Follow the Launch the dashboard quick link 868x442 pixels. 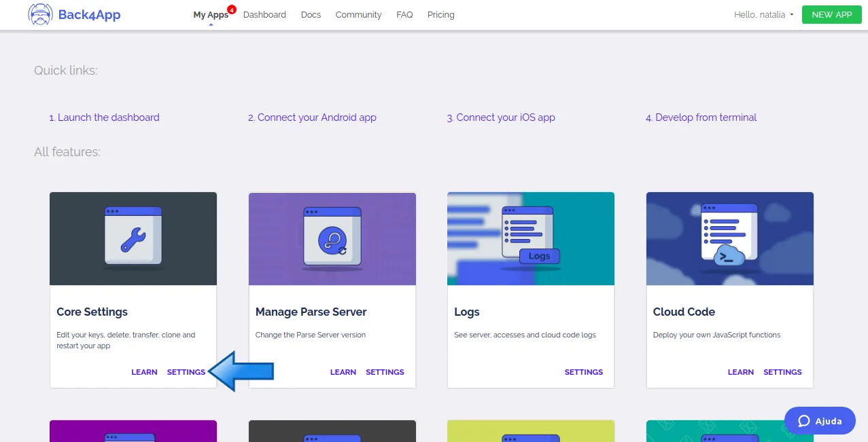[104, 117]
